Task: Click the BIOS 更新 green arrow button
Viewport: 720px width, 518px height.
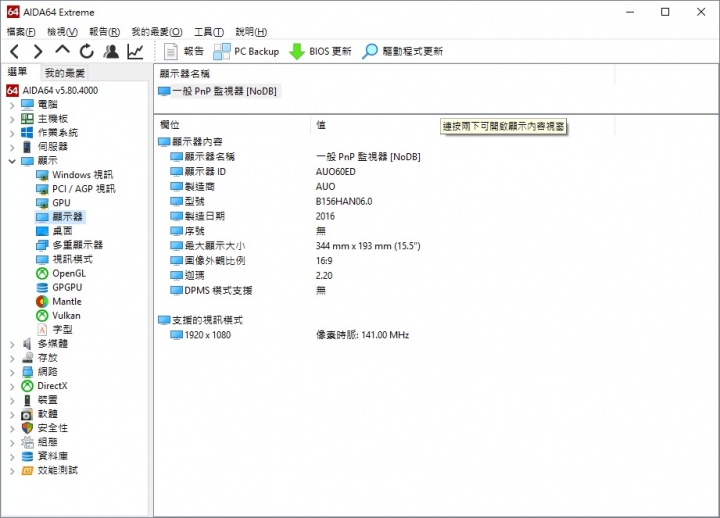Action: (320, 51)
